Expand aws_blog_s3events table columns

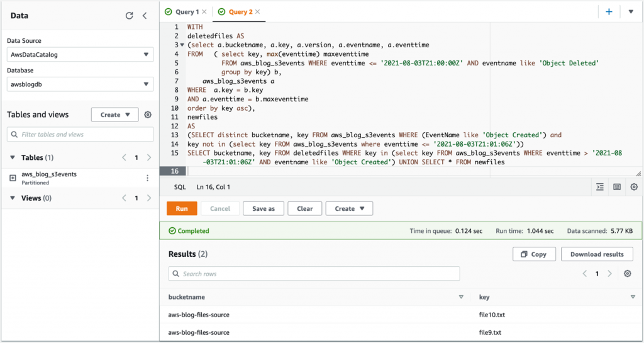[x=13, y=178]
